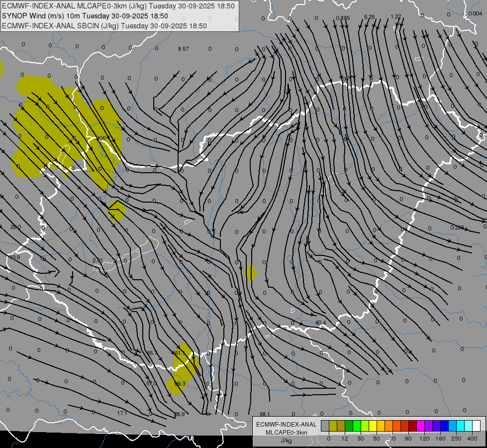The width and height of the screenshot is (487, 448).
Task: Select the bright yellow legend swatch
Action: pyautogui.click(x=373, y=426)
